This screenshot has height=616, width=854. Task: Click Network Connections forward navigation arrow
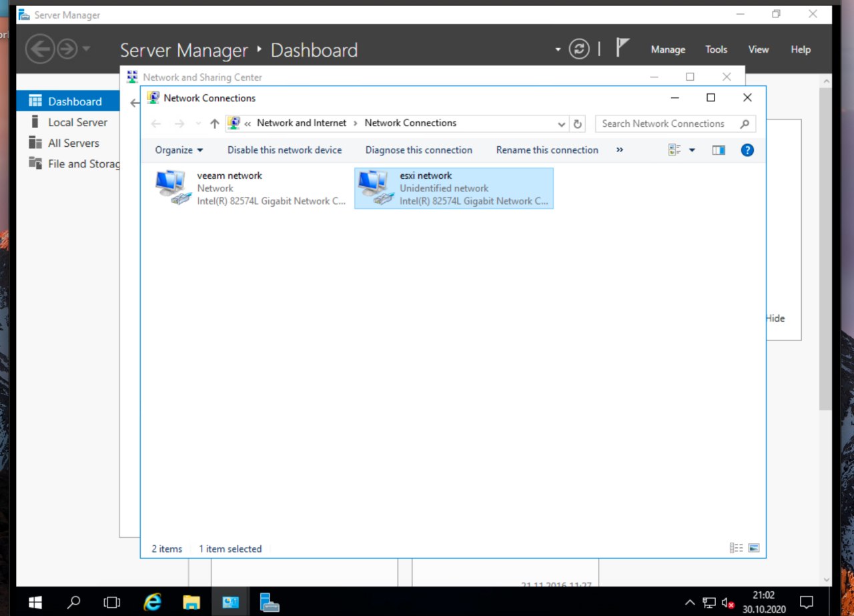[x=179, y=123]
